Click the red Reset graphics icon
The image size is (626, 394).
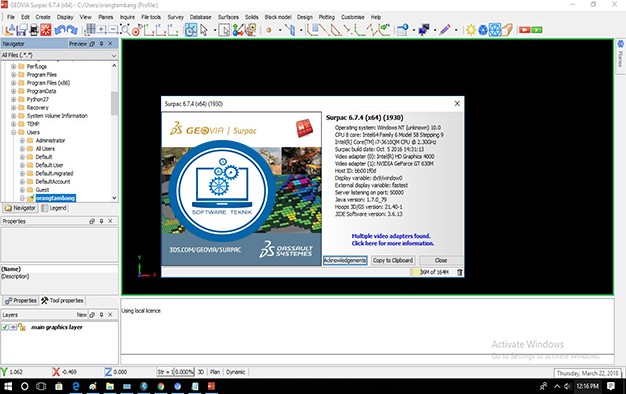click(x=46, y=30)
